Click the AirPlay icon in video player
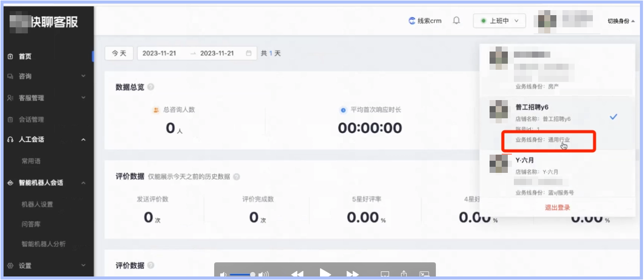The image size is (644, 280). [x=385, y=274]
